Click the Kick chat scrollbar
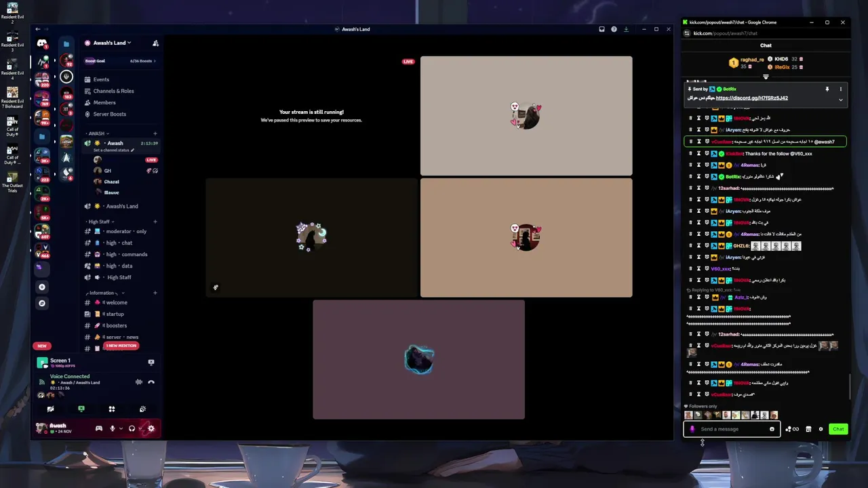 coord(850,386)
